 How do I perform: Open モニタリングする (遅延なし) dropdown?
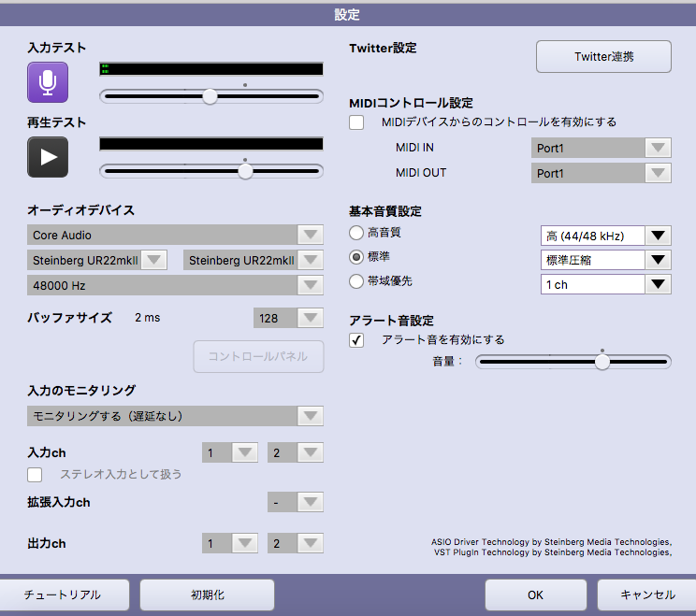point(175,416)
